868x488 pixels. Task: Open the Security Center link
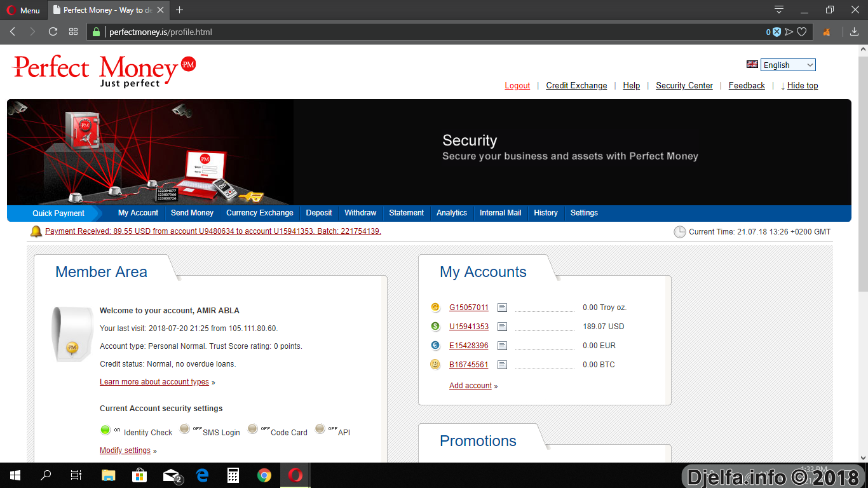[684, 86]
